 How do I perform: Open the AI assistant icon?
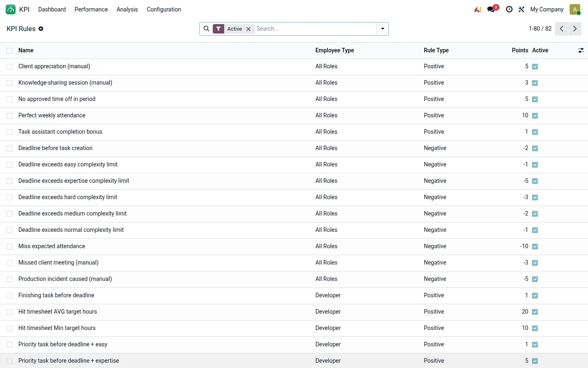[478, 9]
